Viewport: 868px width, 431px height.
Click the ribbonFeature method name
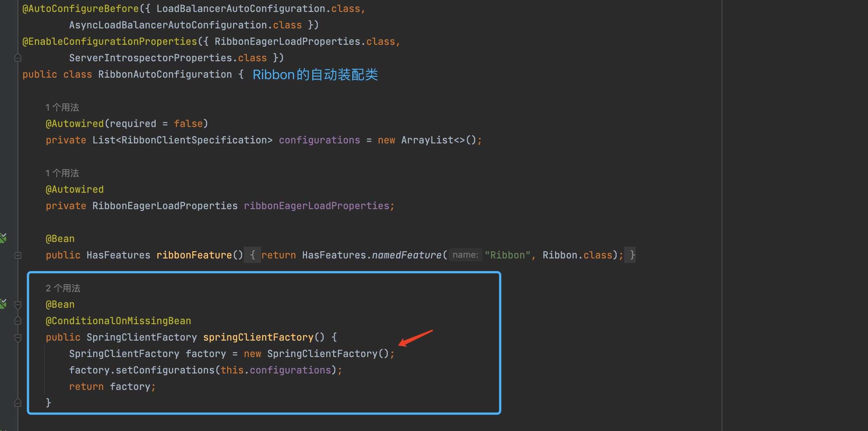(194, 255)
